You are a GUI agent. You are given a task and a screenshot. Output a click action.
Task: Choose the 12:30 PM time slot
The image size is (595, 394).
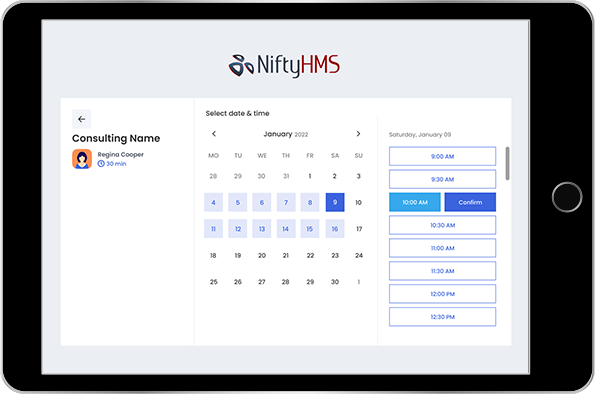pyautogui.click(x=442, y=317)
